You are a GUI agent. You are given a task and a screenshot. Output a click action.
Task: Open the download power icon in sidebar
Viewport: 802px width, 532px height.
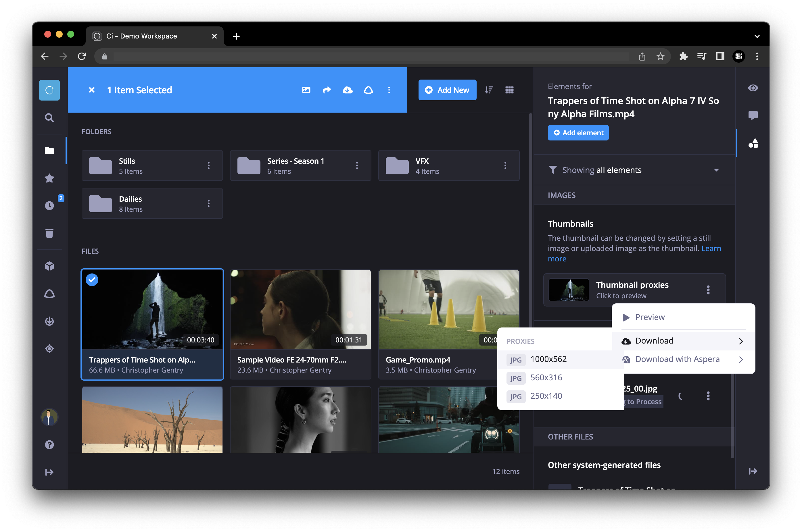49,321
